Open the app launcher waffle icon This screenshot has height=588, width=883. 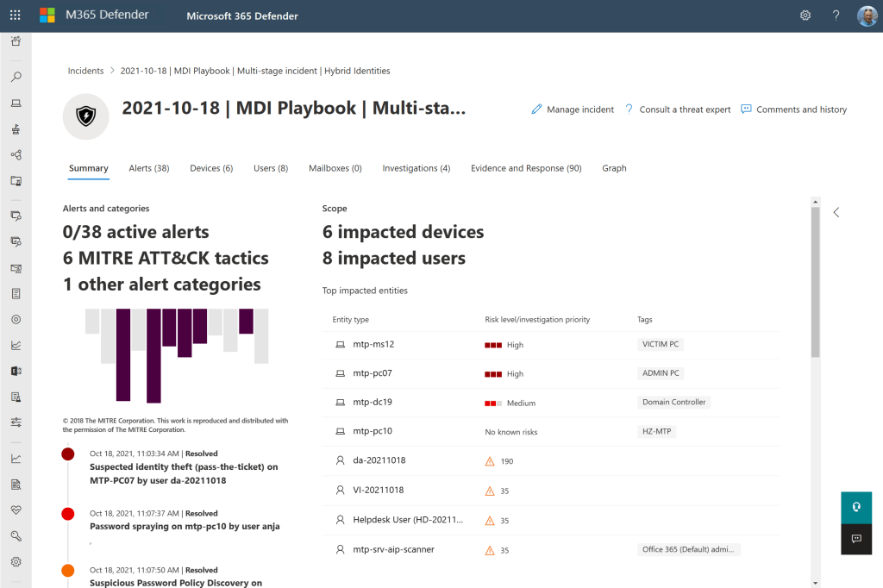pos(16,16)
